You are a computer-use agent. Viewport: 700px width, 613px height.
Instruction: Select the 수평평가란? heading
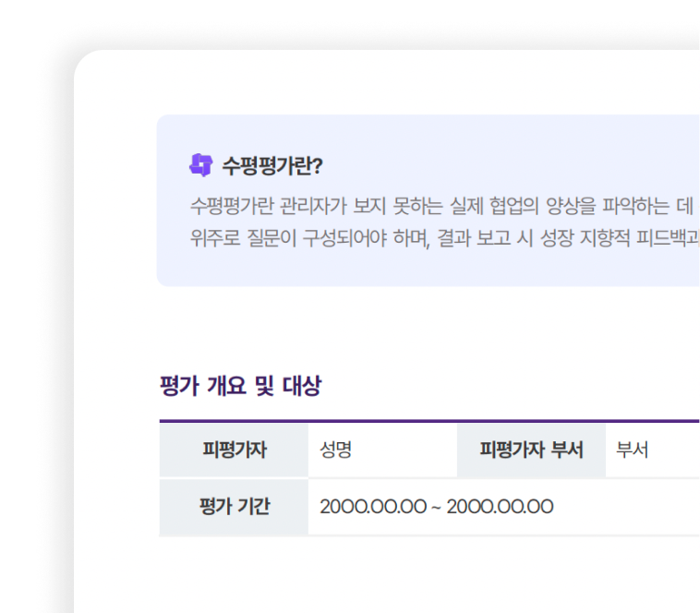(x=272, y=166)
